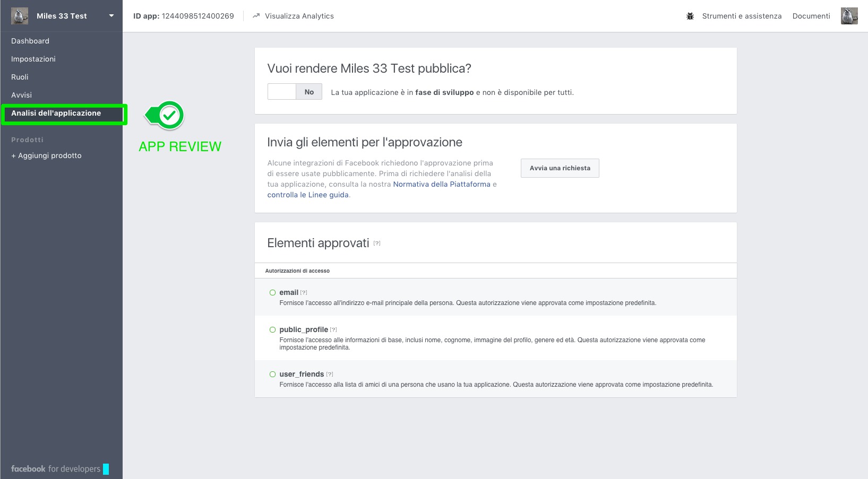Expand the Miles 33 Test app dropdown arrow
The width and height of the screenshot is (868, 479).
(x=111, y=16)
